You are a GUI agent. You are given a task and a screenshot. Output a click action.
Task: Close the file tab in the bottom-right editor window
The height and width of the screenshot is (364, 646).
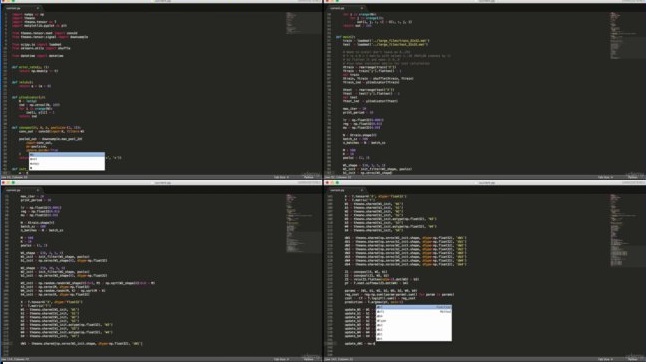point(362,190)
